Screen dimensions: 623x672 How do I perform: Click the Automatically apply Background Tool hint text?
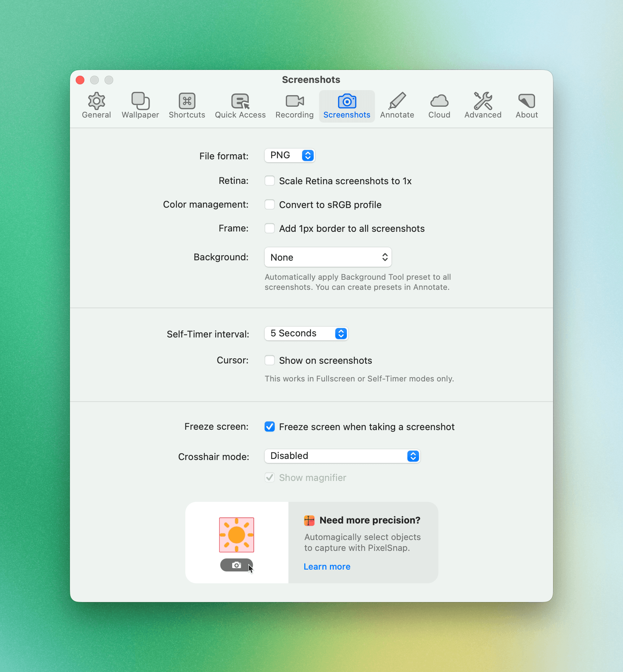click(x=358, y=282)
